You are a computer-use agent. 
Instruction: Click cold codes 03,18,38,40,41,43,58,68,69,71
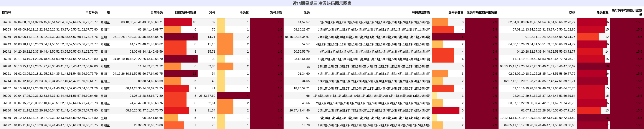click(x=142, y=22)
